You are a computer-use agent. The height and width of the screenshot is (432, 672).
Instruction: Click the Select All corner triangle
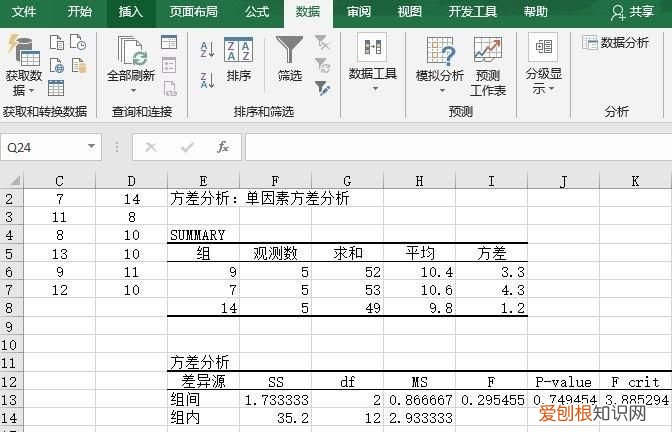tap(14, 180)
